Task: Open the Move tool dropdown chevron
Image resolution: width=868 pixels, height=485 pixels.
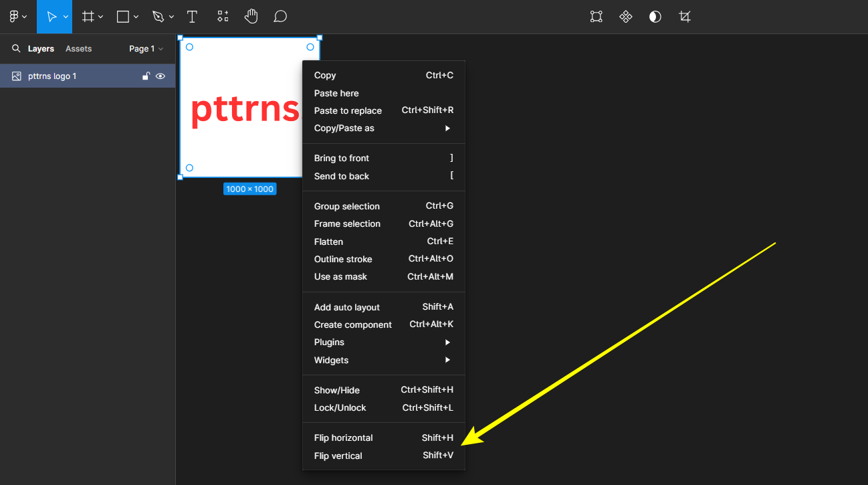Action: (66, 17)
